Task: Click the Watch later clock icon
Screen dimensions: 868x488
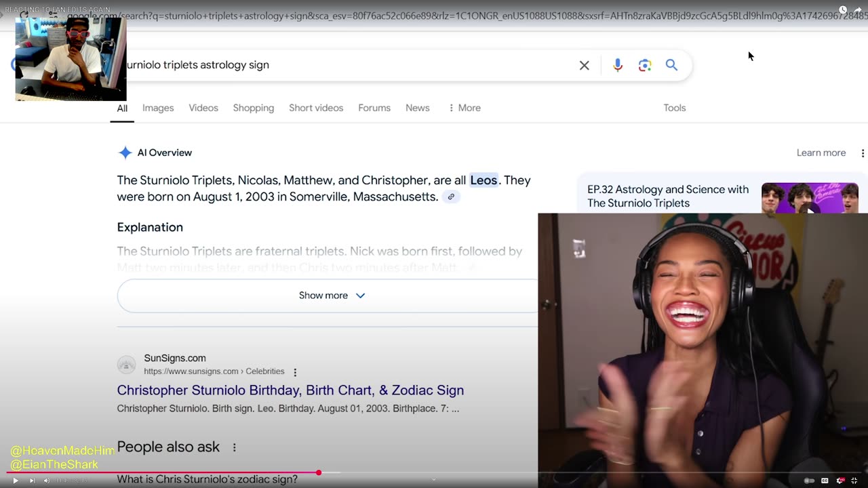Action: click(x=843, y=10)
